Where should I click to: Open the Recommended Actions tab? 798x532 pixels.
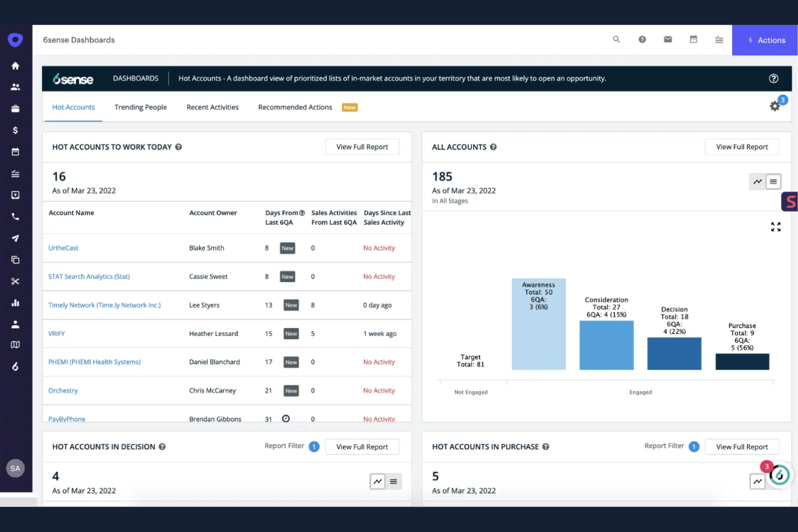(295, 107)
